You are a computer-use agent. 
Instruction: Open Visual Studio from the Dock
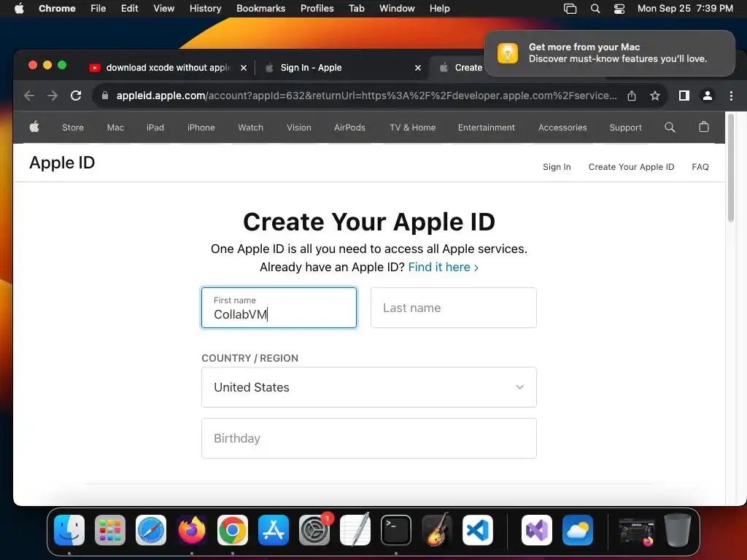point(537,530)
